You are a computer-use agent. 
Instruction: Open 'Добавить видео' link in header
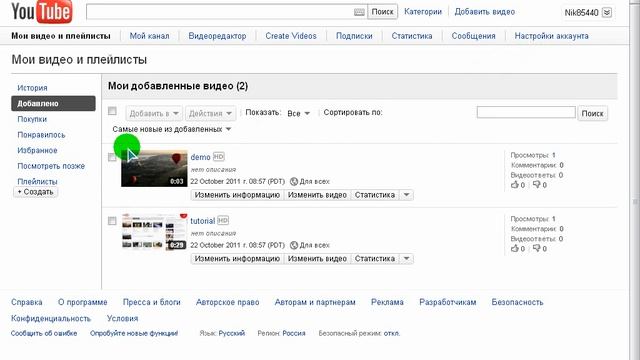484,12
